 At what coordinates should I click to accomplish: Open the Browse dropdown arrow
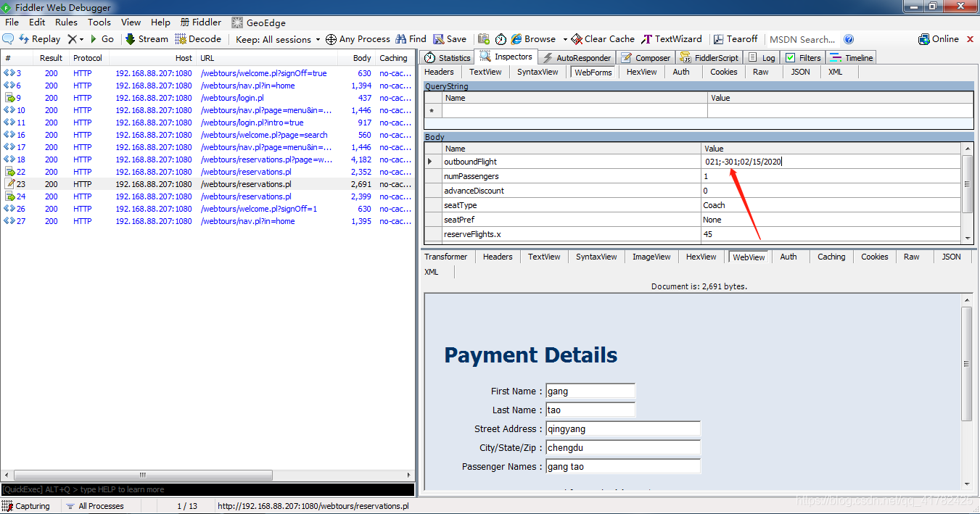coord(564,39)
